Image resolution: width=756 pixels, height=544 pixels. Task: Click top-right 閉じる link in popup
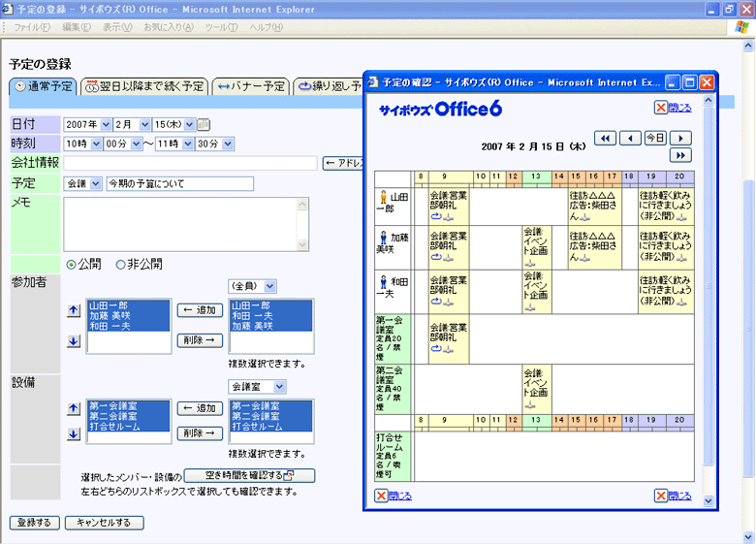coord(679,108)
